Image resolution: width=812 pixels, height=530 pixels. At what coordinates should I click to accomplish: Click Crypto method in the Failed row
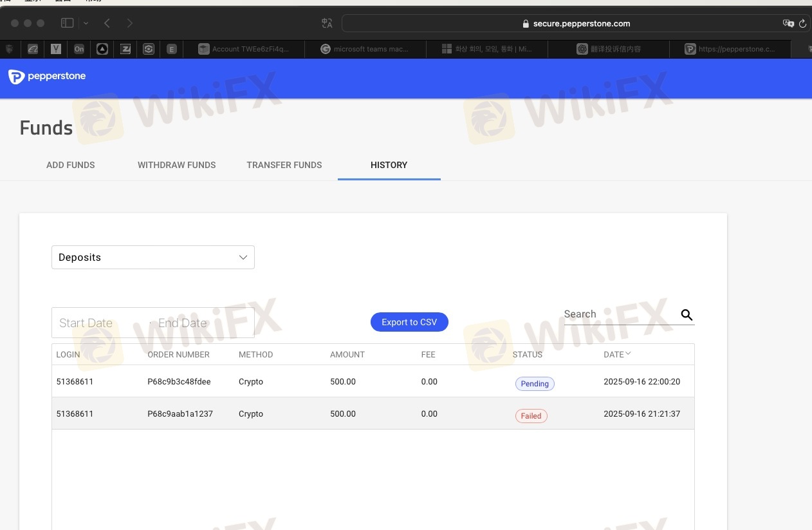click(x=251, y=413)
